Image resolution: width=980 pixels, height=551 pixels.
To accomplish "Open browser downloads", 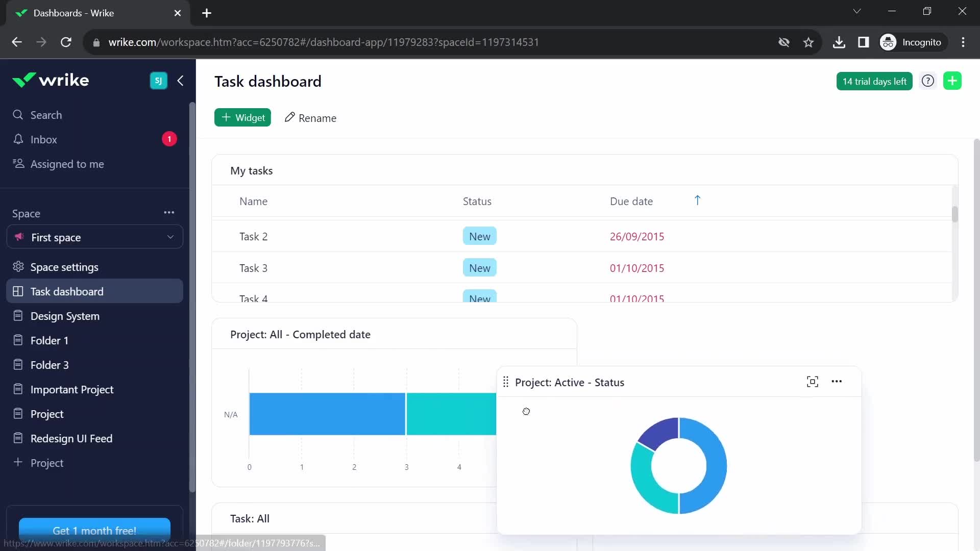I will [839, 42].
